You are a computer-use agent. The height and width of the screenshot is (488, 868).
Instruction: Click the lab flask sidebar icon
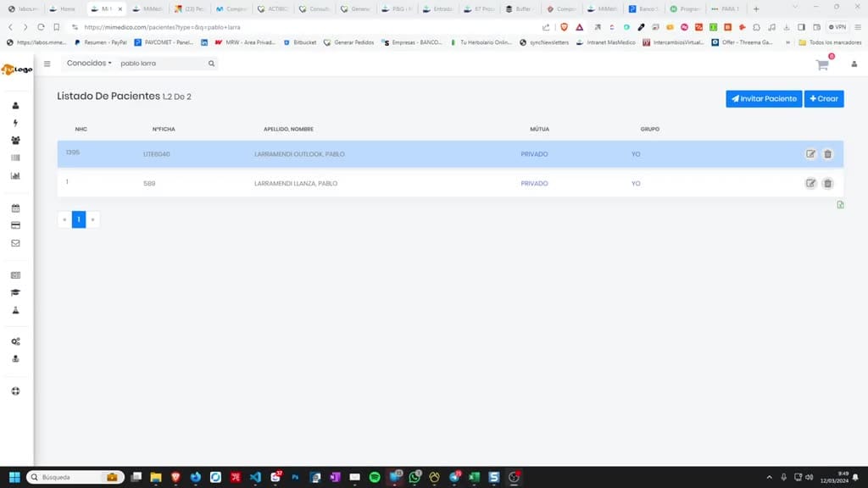pyautogui.click(x=15, y=310)
